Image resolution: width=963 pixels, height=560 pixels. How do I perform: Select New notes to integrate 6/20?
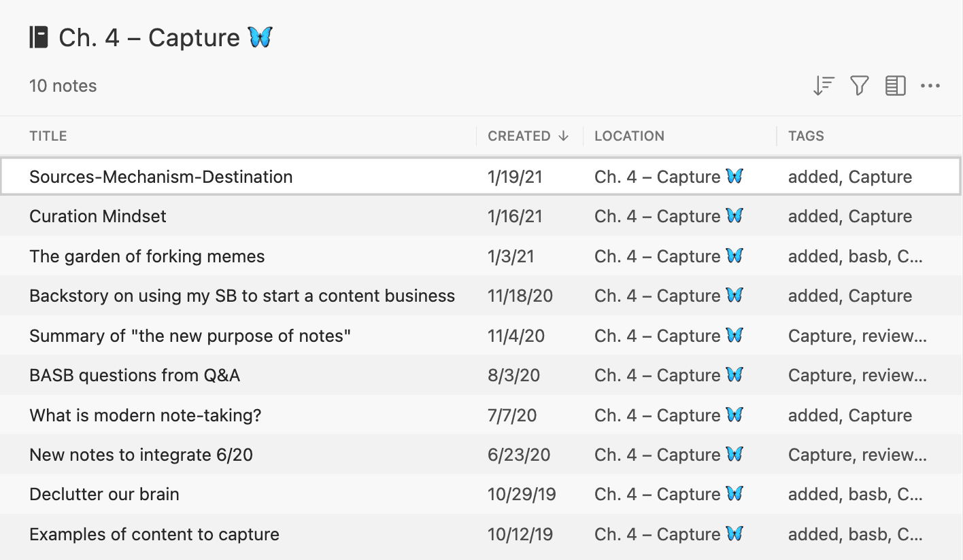click(141, 455)
